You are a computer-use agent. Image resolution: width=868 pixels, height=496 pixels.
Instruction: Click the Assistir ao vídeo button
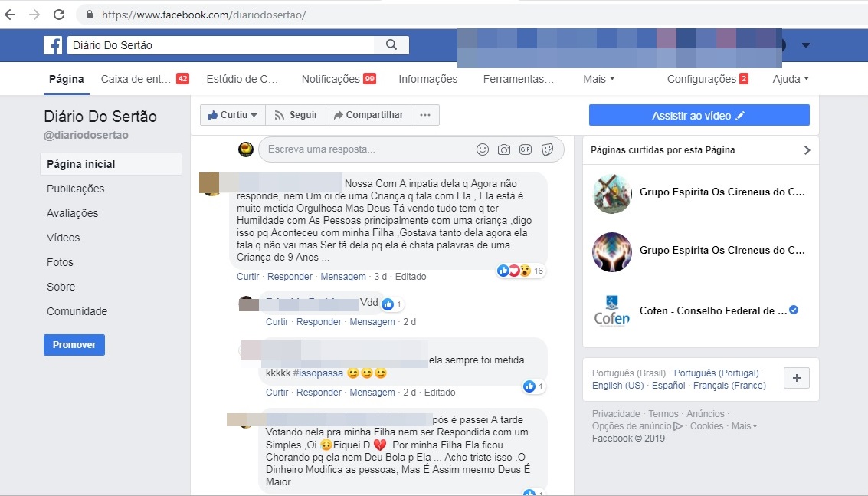(699, 115)
